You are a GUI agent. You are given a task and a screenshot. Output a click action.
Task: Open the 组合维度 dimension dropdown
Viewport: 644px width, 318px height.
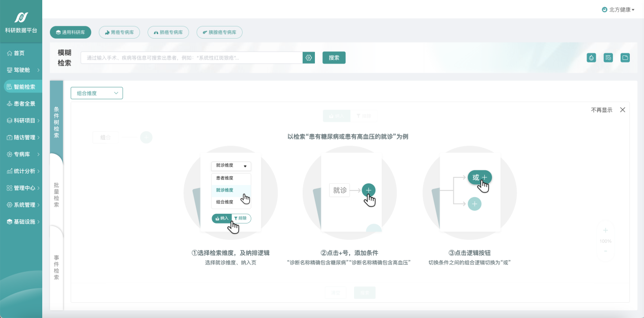[x=97, y=93]
